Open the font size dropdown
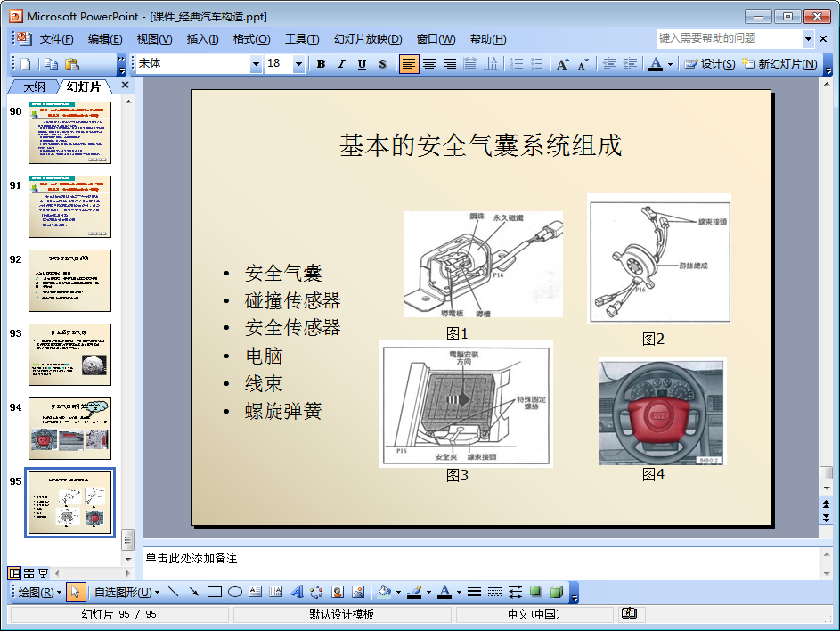 [x=299, y=64]
